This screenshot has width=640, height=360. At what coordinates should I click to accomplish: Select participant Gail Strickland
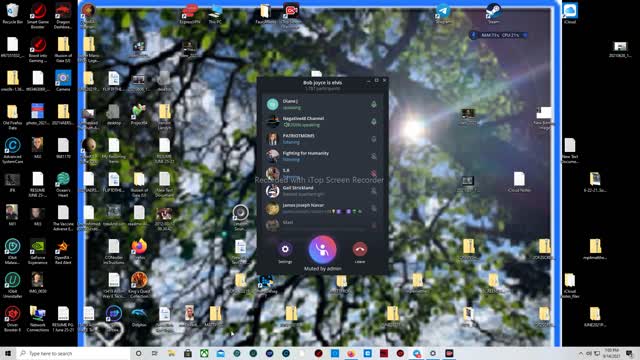coord(322,191)
